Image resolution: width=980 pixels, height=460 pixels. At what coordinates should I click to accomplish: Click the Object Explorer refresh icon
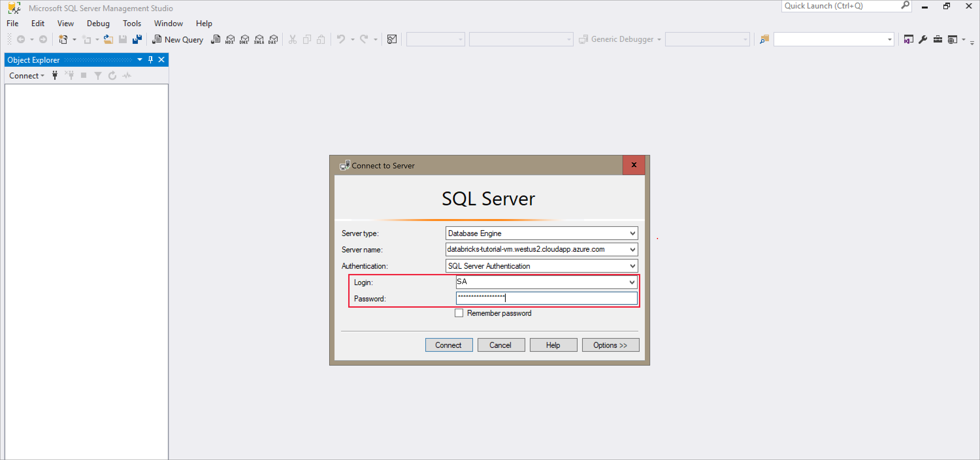pos(111,75)
